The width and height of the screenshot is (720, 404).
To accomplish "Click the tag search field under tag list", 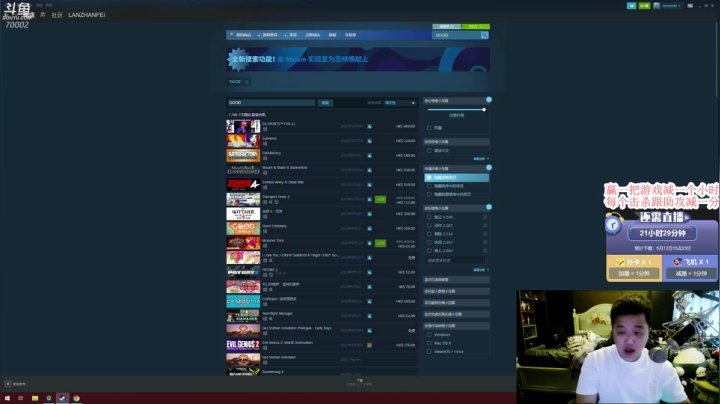I will pyautogui.click(x=455, y=260).
